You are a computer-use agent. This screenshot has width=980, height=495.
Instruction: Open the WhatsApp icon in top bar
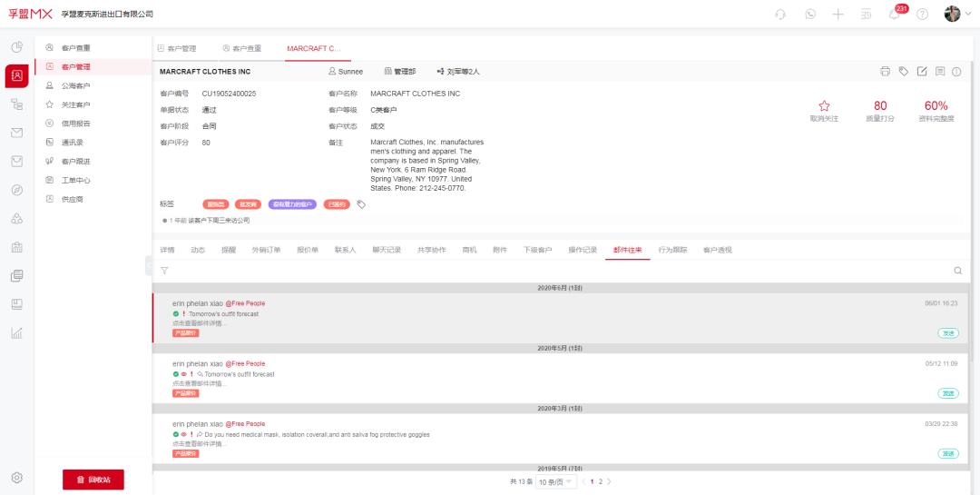810,15
